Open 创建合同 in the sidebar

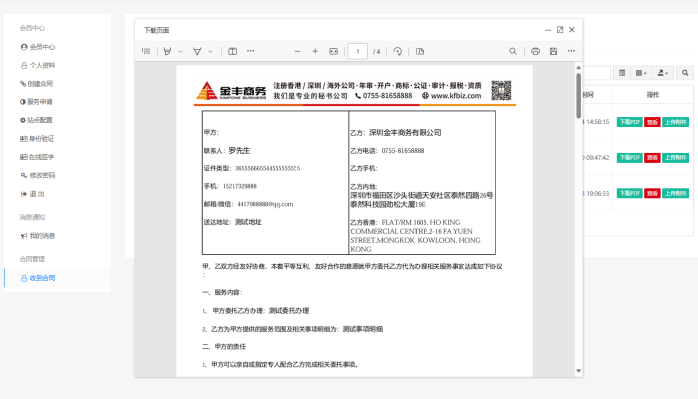[37, 83]
